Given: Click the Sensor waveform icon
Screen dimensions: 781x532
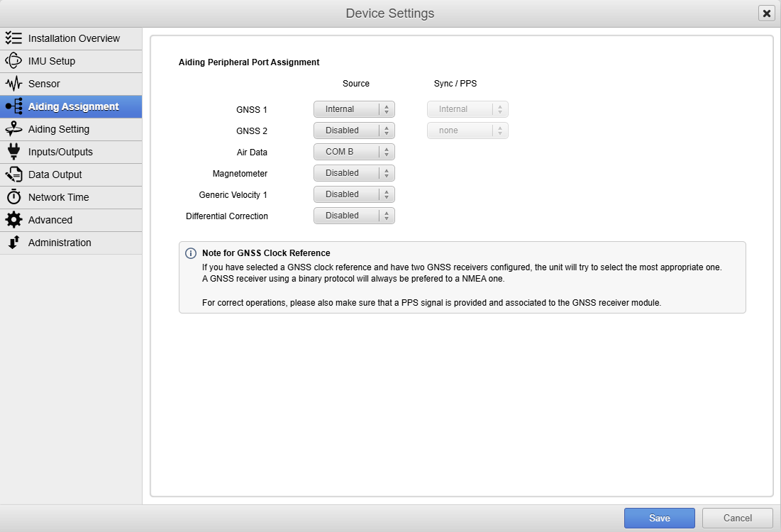Looking at the screenshot, I should [x=13, y=84].
